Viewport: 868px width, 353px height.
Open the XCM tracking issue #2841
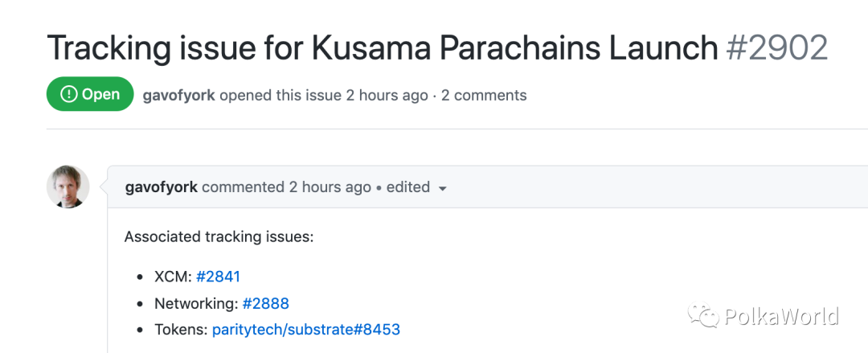(218, 277)
